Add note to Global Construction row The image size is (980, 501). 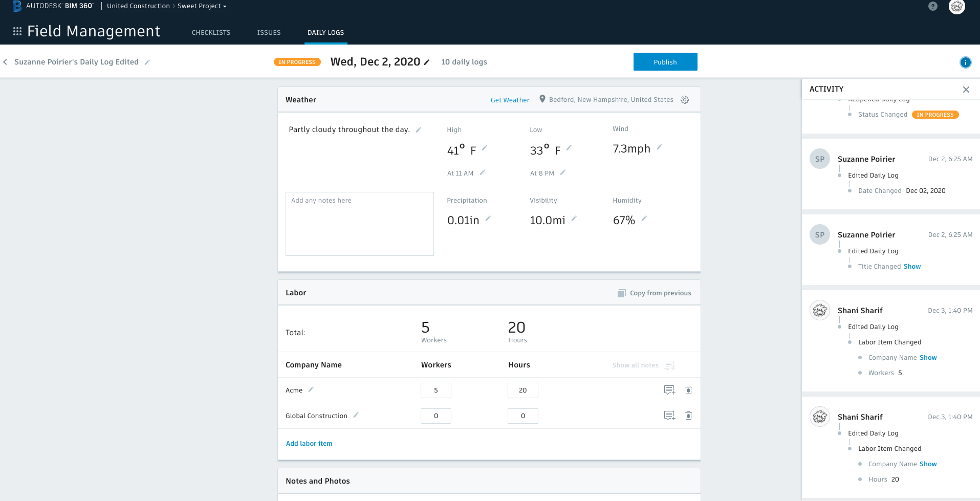[x=669, y=416]
